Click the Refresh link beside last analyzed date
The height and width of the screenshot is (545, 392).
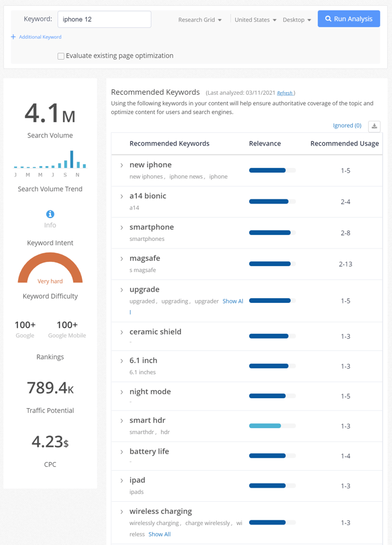point(285,93)
